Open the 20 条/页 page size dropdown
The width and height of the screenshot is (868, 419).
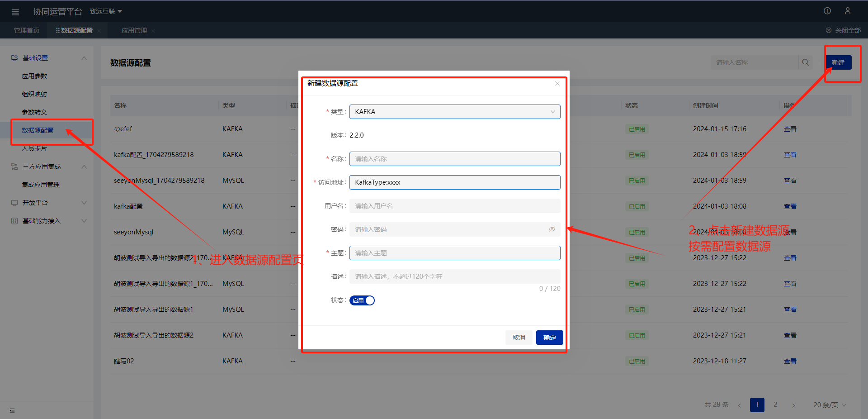click(830, 405)
